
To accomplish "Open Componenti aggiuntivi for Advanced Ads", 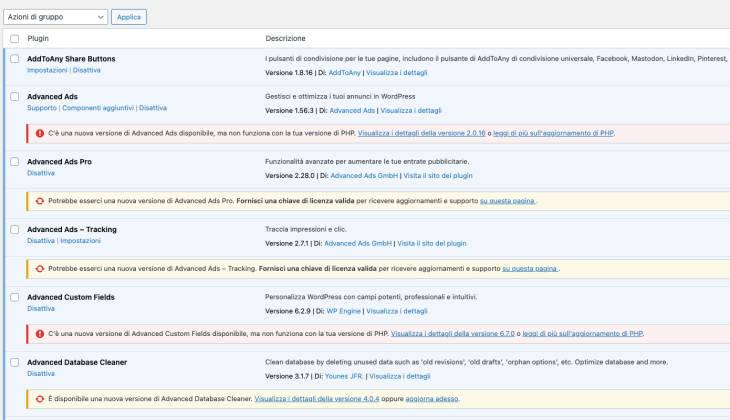I will pyautogui.click(x=98, y=108).
